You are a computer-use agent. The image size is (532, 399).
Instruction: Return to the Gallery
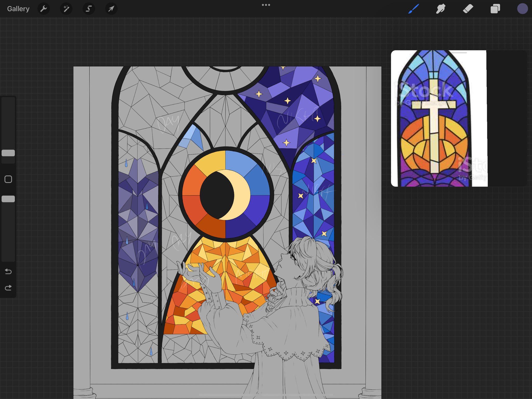click(18, 9)
